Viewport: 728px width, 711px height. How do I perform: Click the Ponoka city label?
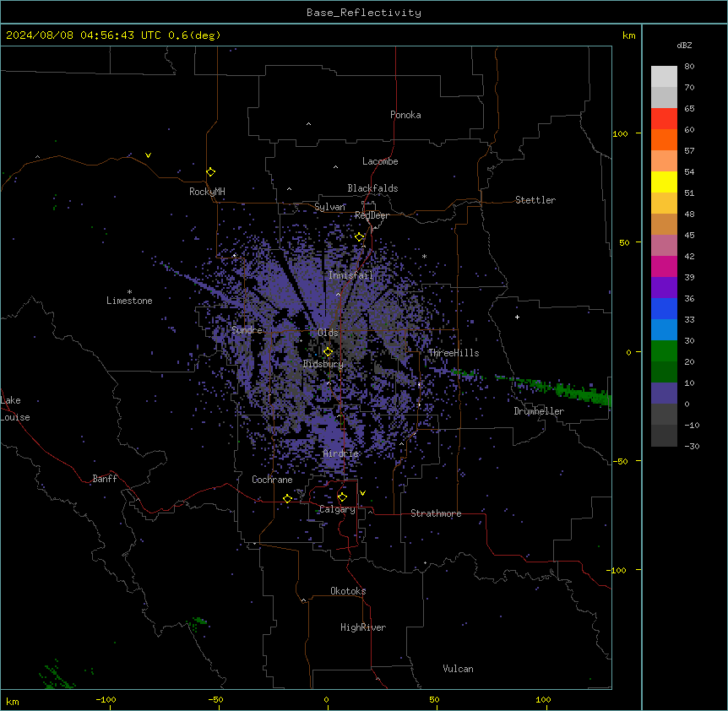pyautogui.click(x=405, y=115)
